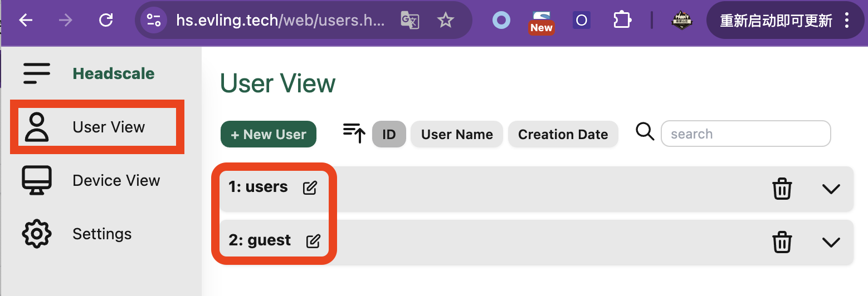Open the extension with New badge

[541, 22]
